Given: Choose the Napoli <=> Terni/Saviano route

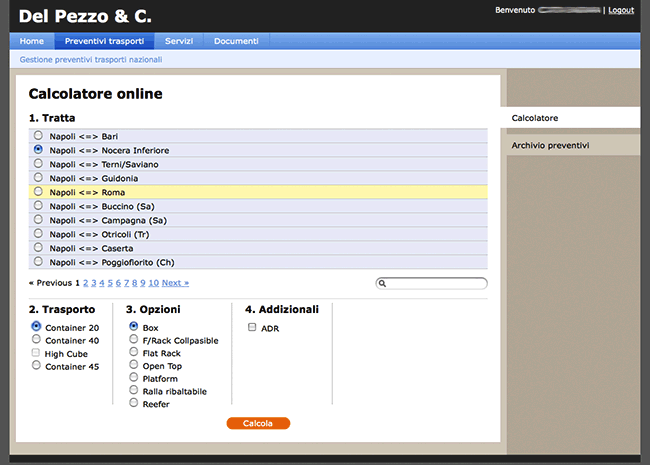Looking at the screenshot, I should [x=38, y=163].
